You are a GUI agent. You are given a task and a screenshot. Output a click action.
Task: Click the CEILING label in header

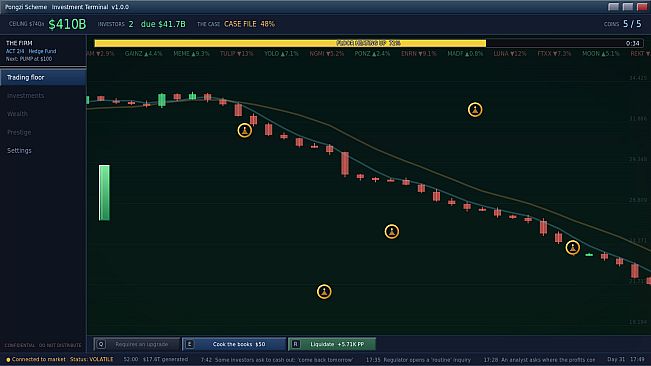point(26,24)
